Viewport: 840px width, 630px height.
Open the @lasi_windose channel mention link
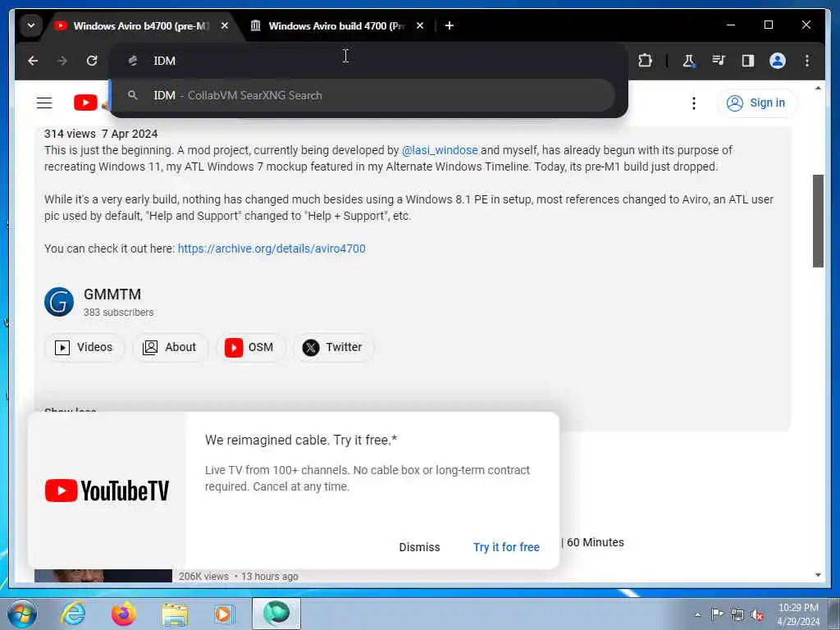click(x=440, y=150)
